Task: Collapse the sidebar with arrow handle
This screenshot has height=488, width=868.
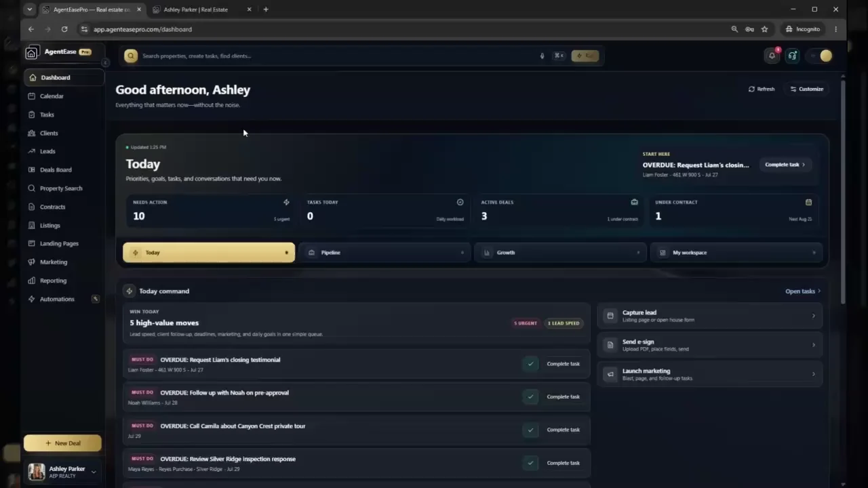Action: coord(105,62)
